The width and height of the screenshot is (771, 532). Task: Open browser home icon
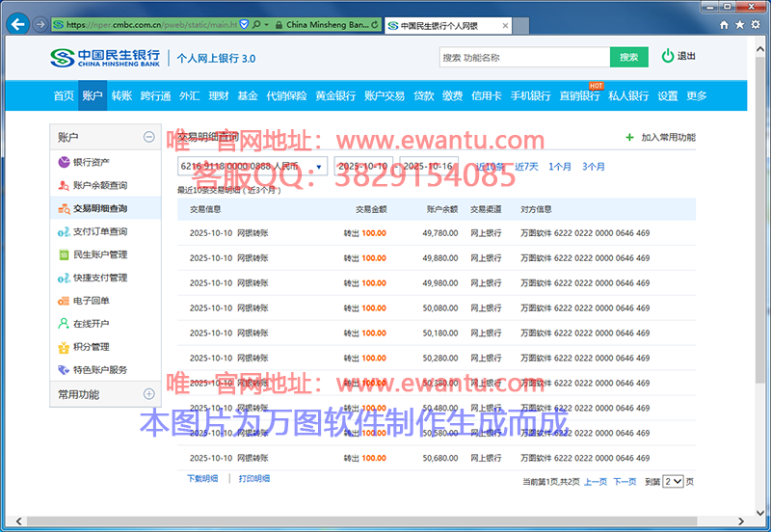click(724, 25)
